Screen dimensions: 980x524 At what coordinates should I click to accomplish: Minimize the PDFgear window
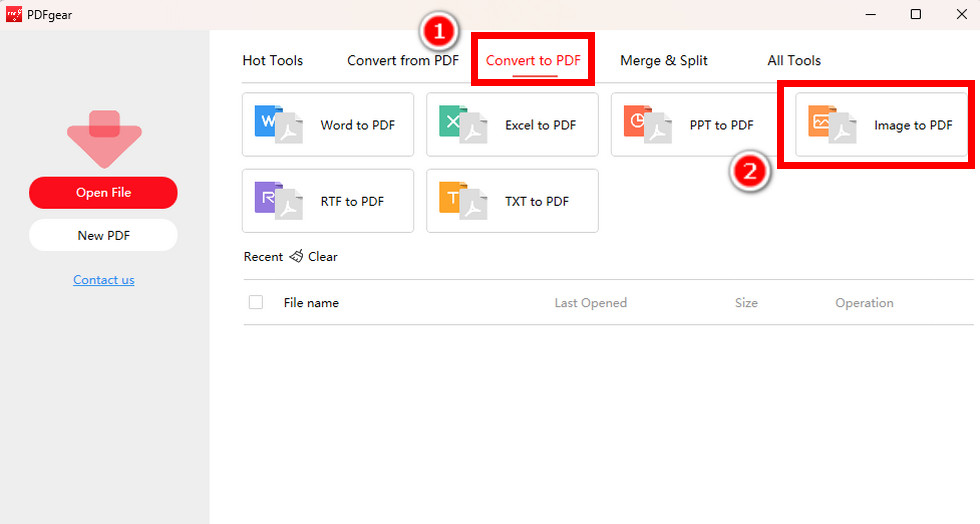tap(870, 14)
